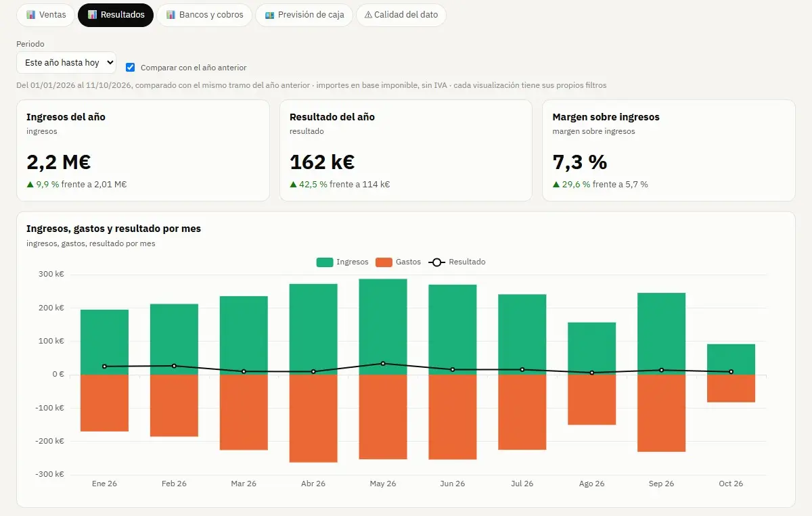Open the Ventas tab

pos(46,15)
